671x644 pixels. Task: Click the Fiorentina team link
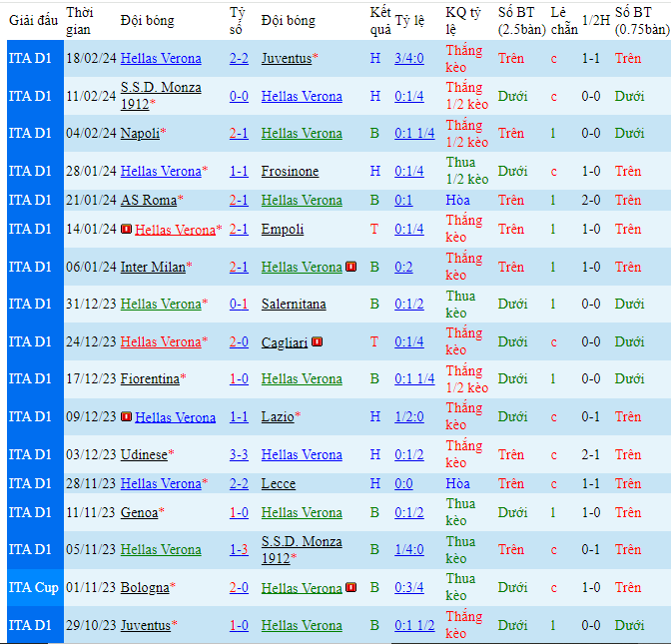(x=150, y=379)
